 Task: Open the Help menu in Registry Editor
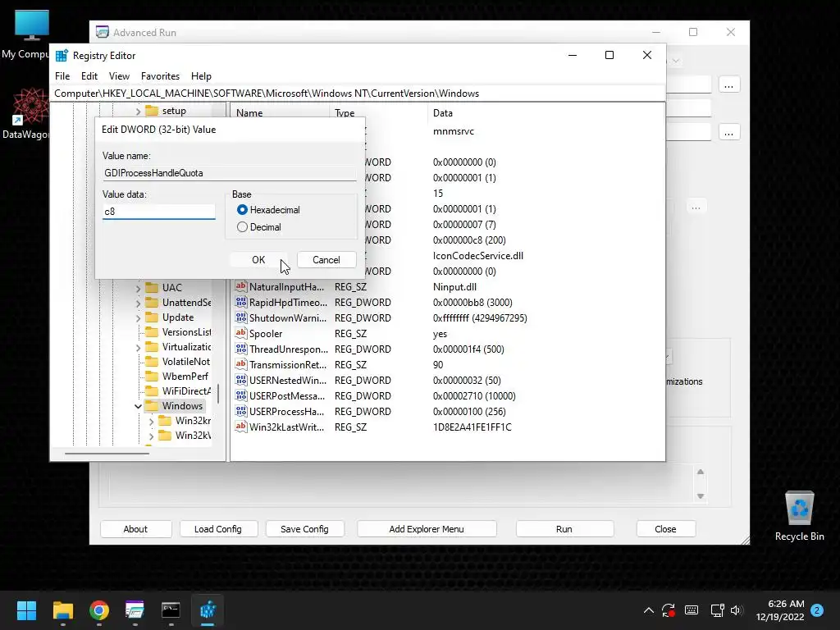(x=202, y=76)
